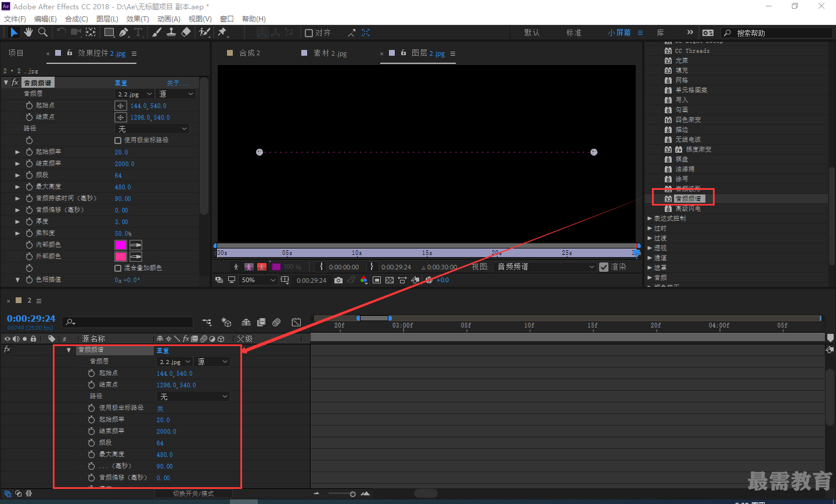Click the motion blur icon in timeline
The height and width of the screenshot is (504, 836).
(x=276, y=322)
